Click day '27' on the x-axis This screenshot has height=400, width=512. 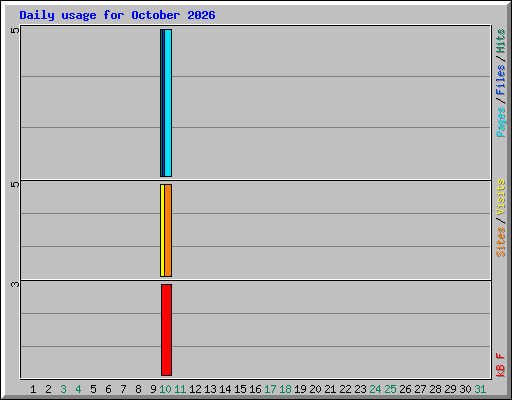420,389
